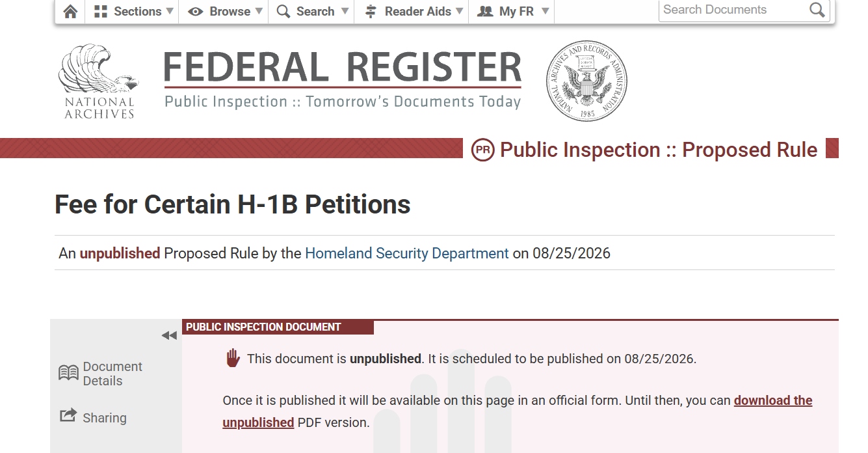
Task: Open the Reader Aids dropdown
Action: click(414, 11)
